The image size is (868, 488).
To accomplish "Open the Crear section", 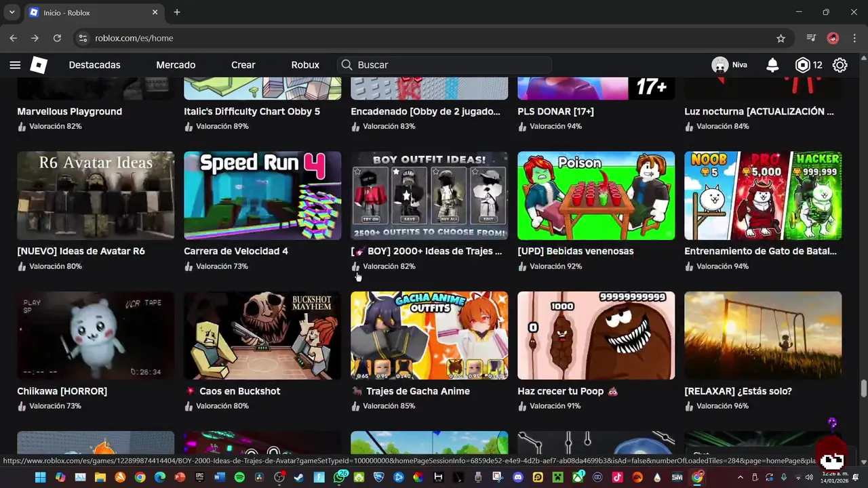I will pyautogui.click(x=243, y=65).
